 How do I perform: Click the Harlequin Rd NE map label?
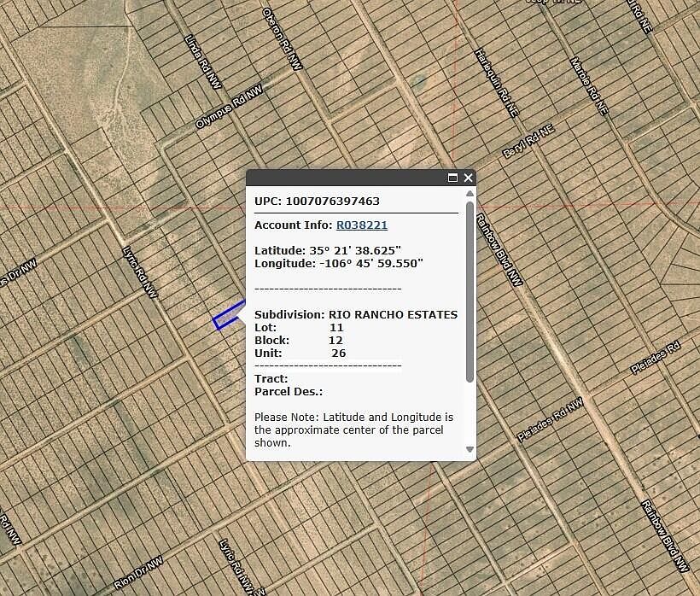pyautogui.click(x=496, y=83)
